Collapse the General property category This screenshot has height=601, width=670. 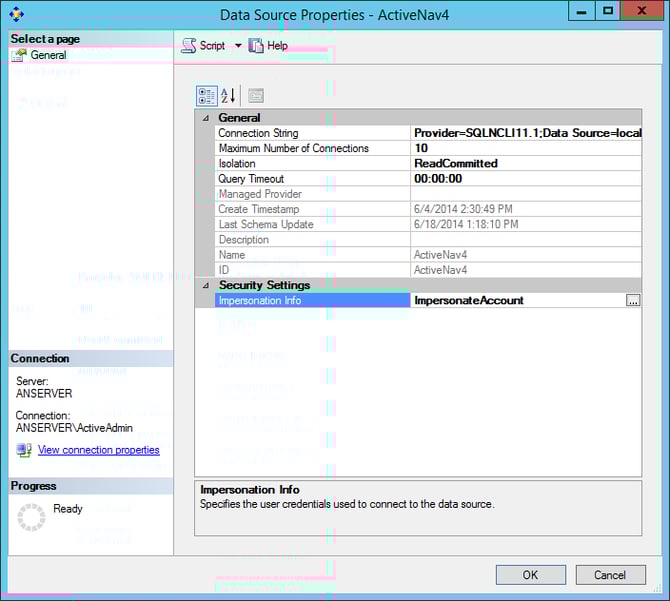[206, 118]
